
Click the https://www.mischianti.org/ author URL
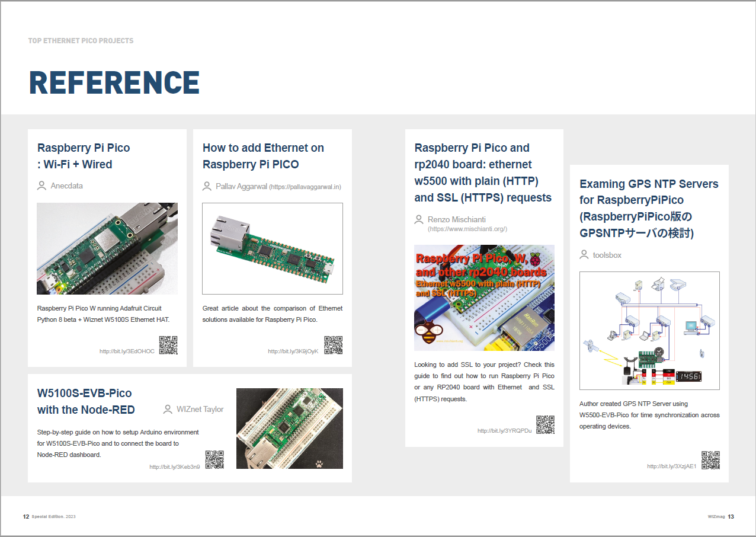467,229
